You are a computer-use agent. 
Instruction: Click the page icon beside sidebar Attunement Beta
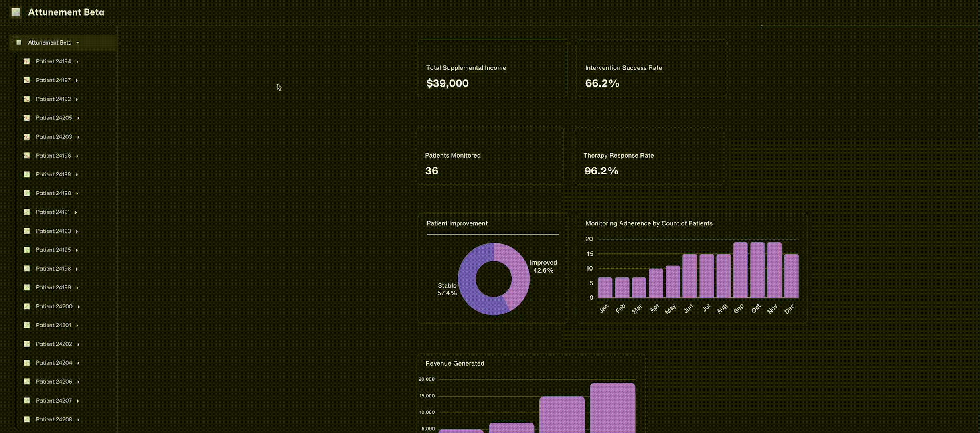pos(19,42)
